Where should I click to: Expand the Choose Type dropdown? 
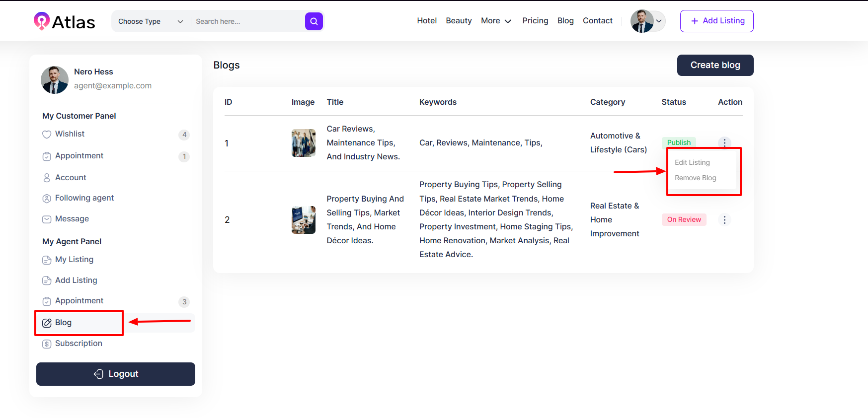click(150, 21)
